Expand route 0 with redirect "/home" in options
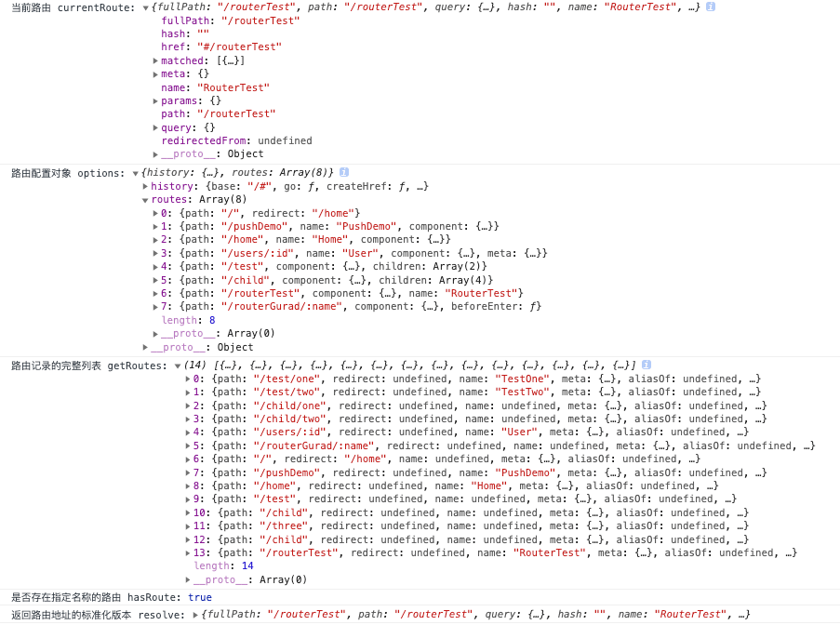This screenshot has height=625, width=840. (155, 214)
